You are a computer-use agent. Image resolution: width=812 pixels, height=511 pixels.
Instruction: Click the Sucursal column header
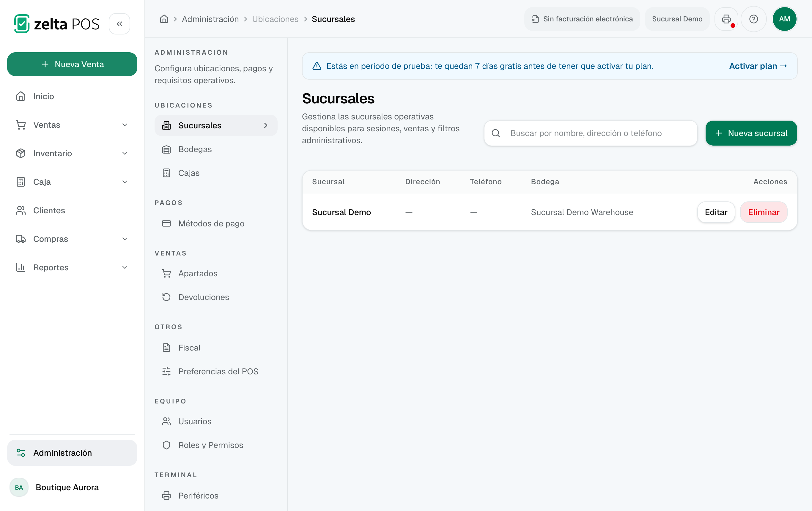(x=328, y=182)
